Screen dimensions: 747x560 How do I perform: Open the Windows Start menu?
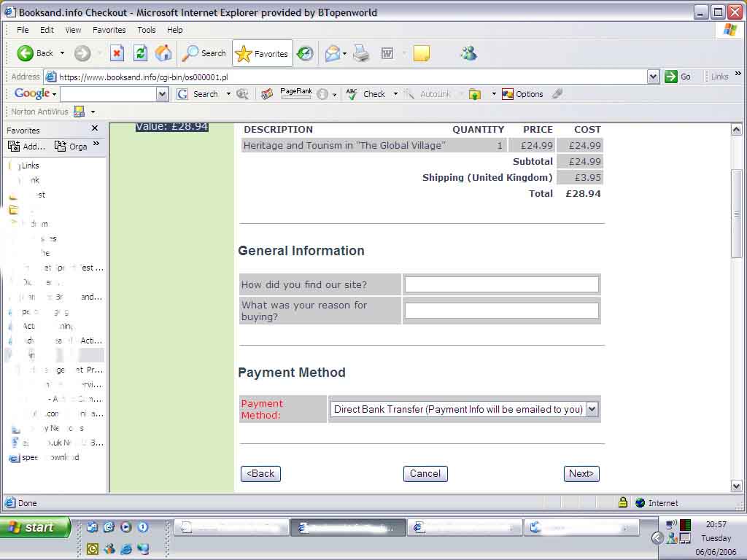[x=35, y=527]
